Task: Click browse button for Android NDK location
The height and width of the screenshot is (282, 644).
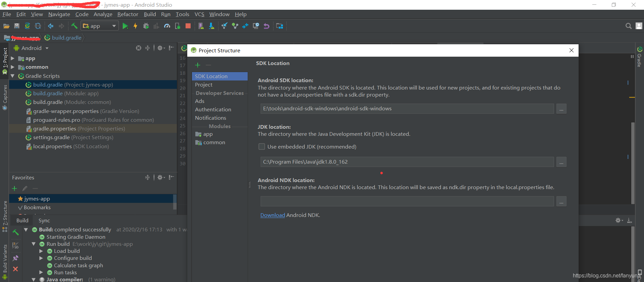Action: tap(561, 202)
